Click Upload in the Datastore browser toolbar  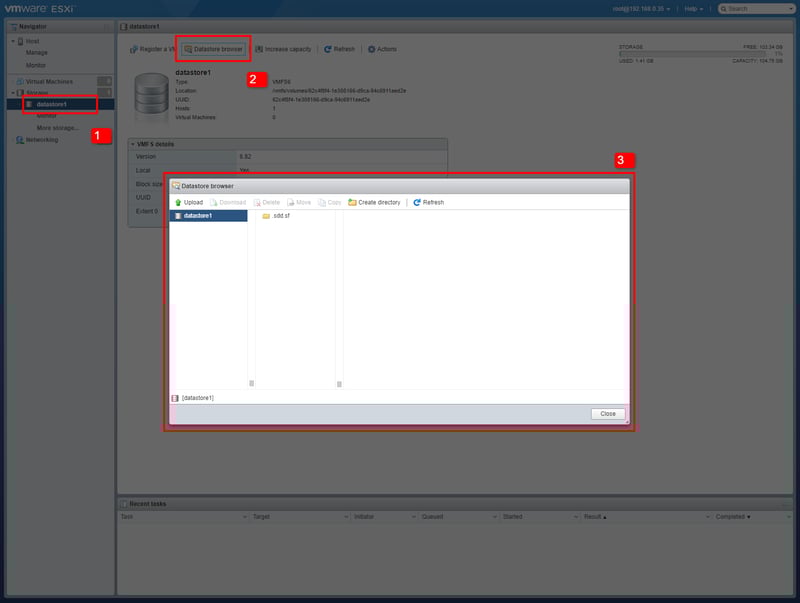[188, 202]
